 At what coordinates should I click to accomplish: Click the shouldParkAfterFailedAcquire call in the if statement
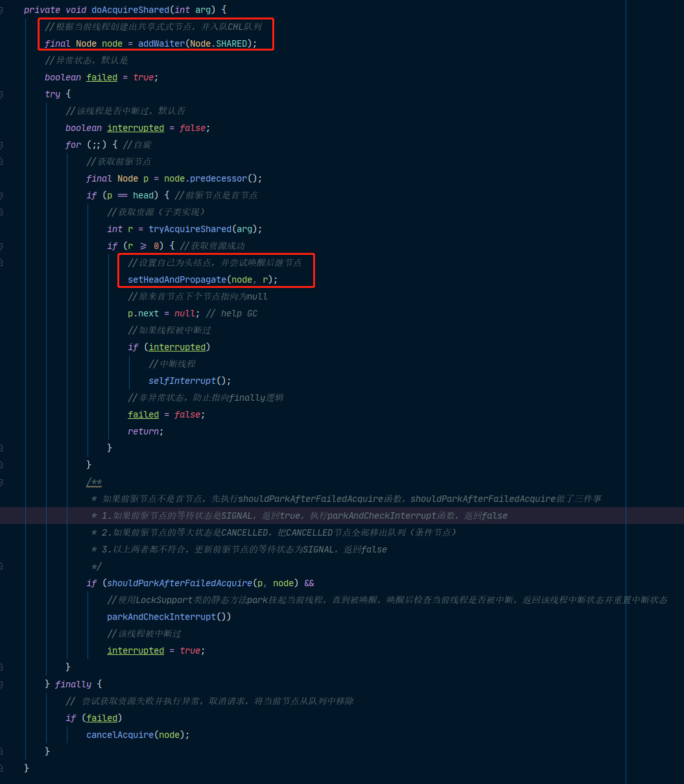click(x=180, y=583)
